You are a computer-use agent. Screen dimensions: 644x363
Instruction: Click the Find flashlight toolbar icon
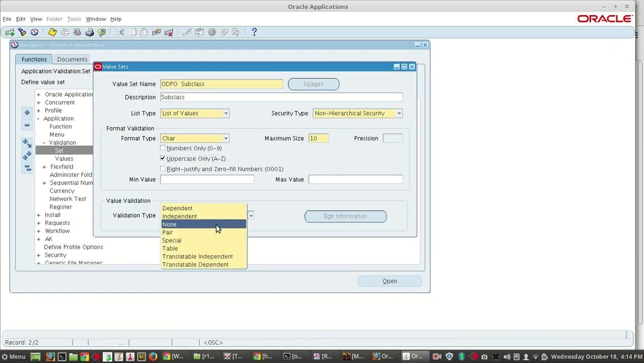pos(22,32)
